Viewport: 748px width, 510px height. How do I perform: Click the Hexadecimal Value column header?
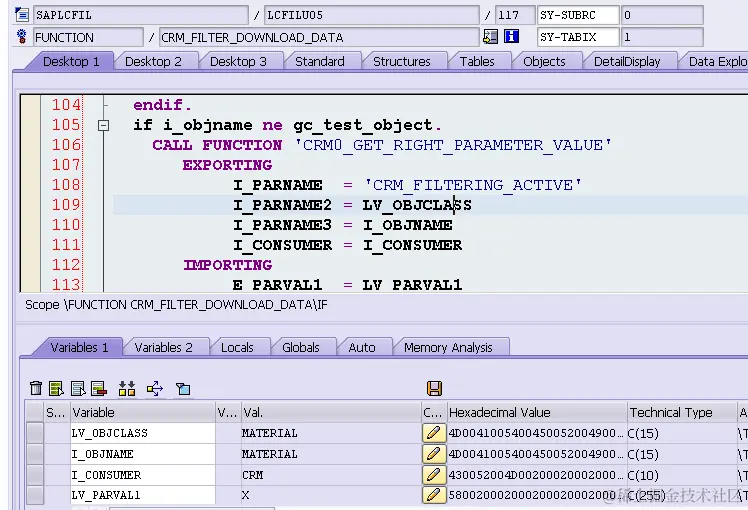[536, 412]
